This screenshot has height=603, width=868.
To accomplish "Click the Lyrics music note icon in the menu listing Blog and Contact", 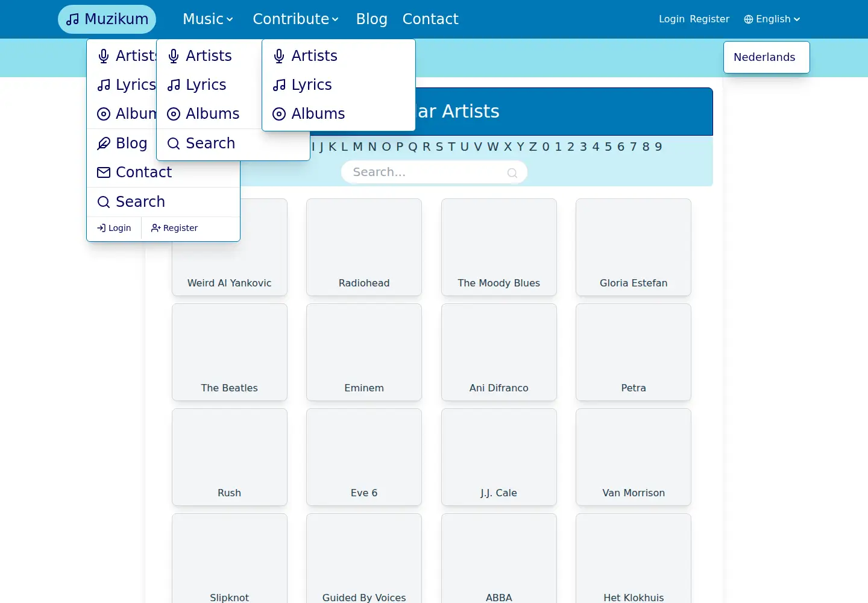I will (x=104, y=85).
